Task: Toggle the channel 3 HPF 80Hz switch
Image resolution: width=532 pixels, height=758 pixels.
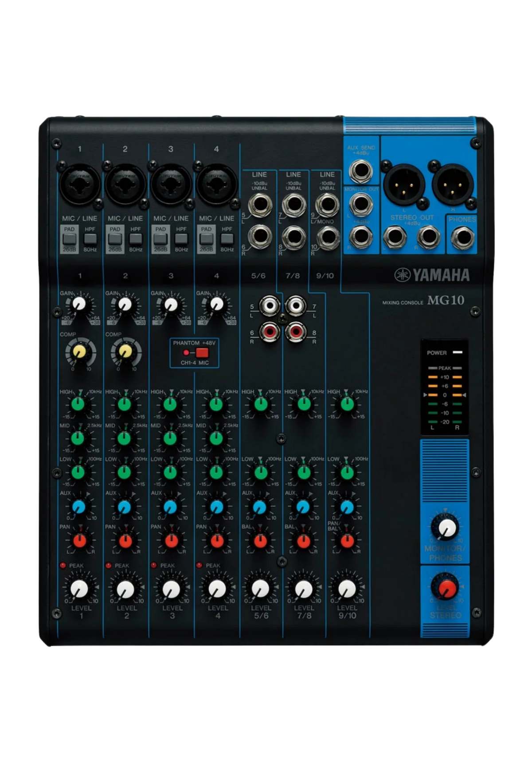Action: click(181, 239)
